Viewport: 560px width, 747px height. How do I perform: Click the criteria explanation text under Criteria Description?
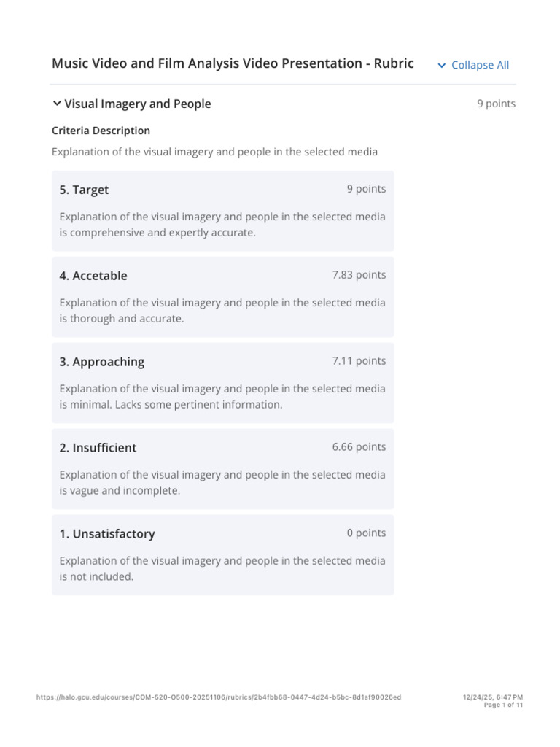(215, 152)
